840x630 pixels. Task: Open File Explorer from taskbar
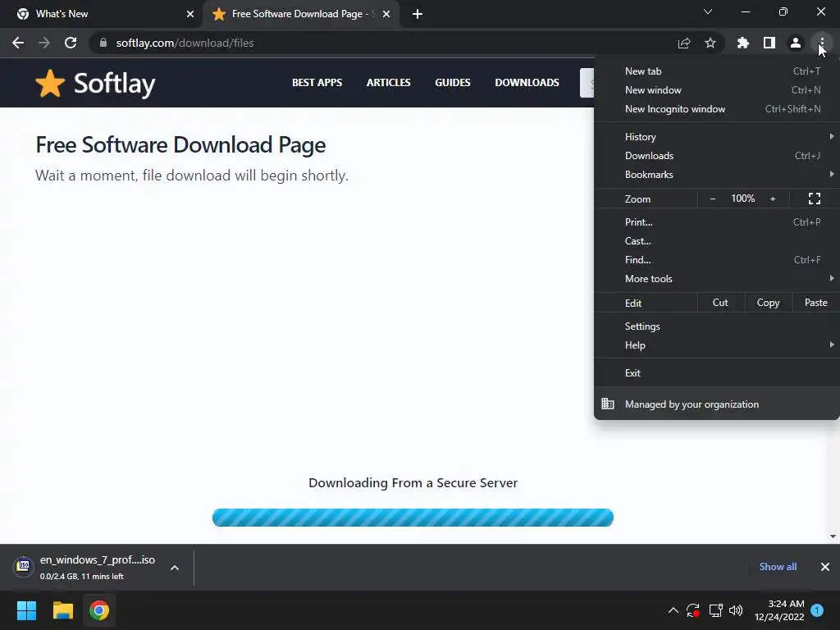62,610
